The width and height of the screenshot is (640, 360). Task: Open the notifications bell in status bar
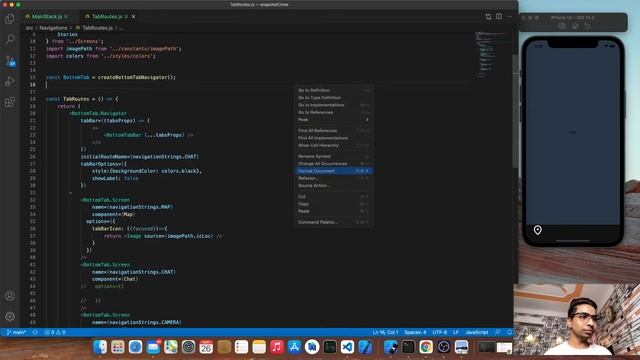coord(509,332)
